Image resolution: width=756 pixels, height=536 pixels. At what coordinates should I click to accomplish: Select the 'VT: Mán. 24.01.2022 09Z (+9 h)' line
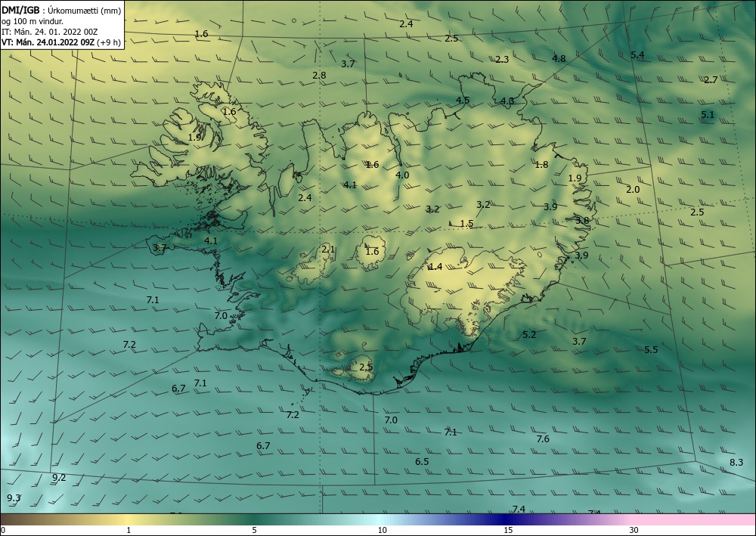pyautogui.click(x=61, y=42)
